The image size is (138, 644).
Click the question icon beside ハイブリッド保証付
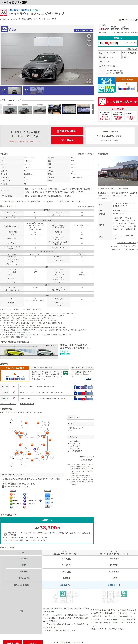(x=122, y=73)
